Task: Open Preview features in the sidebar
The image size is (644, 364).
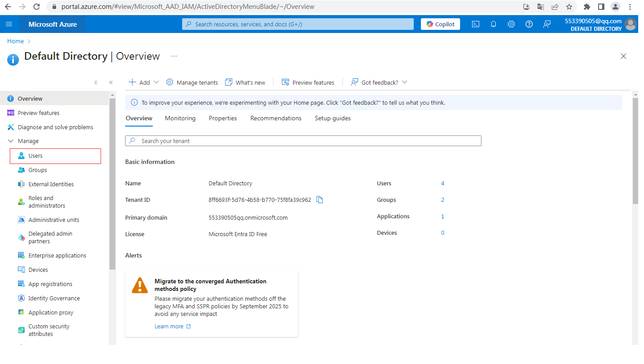Action: (54, 113)
